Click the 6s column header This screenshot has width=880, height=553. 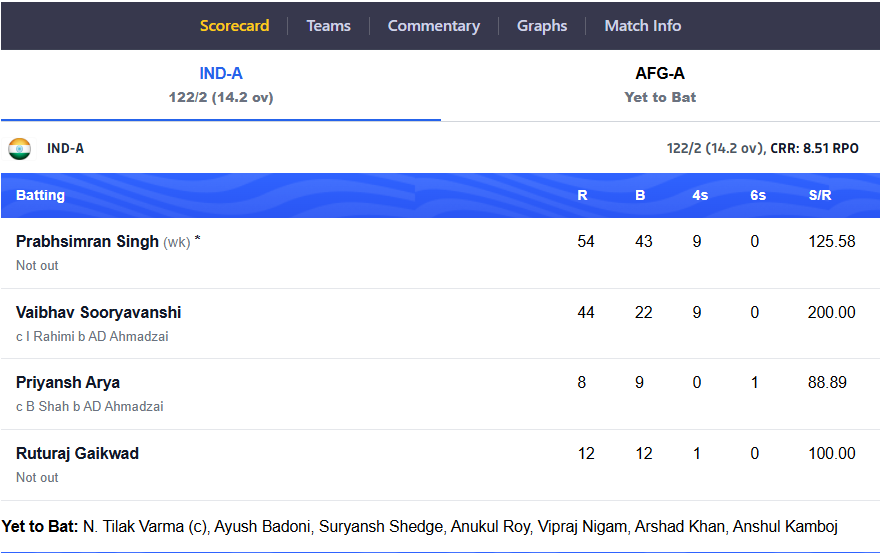pos(758,195)
